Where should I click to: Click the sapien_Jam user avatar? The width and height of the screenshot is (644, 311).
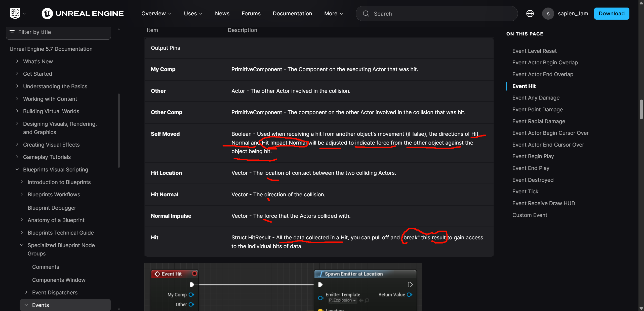point(548,14)
